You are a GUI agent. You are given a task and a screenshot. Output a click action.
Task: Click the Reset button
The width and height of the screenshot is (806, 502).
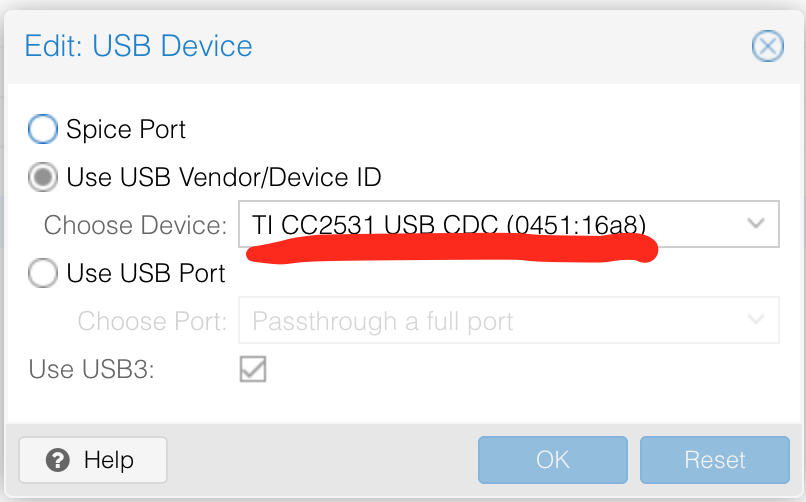coord(715,460)
